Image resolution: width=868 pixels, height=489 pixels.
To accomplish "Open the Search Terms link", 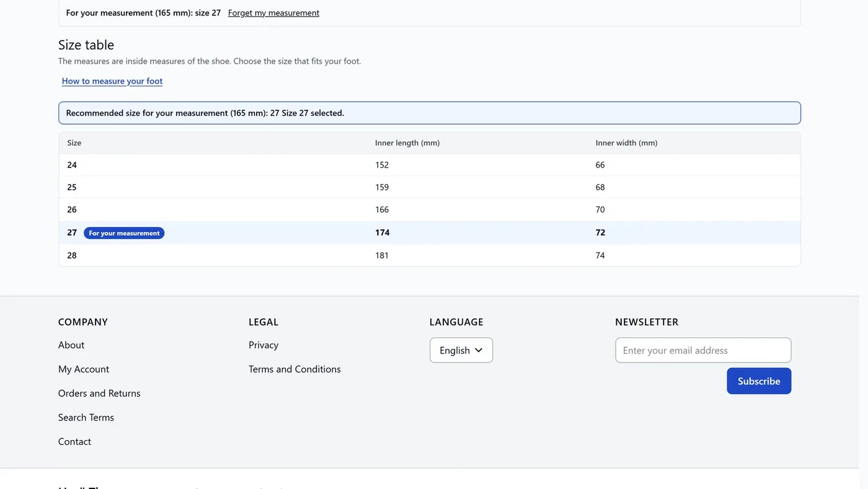I will point(86,418).
